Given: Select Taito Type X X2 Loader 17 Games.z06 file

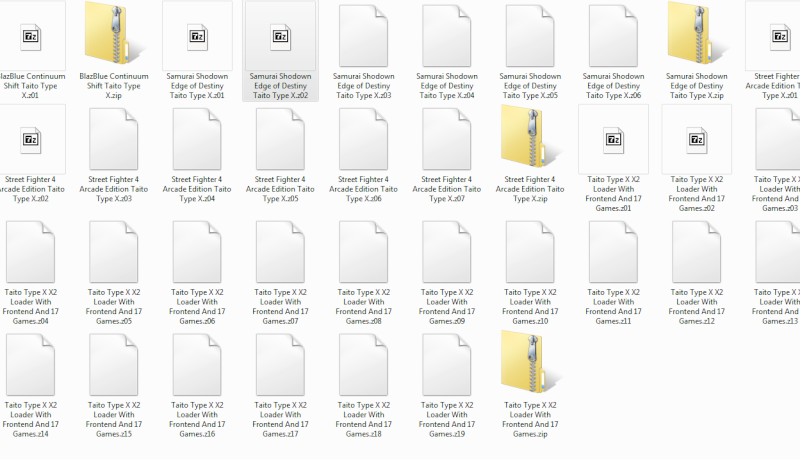Looking at the screenshot, I should click(197, 252).
